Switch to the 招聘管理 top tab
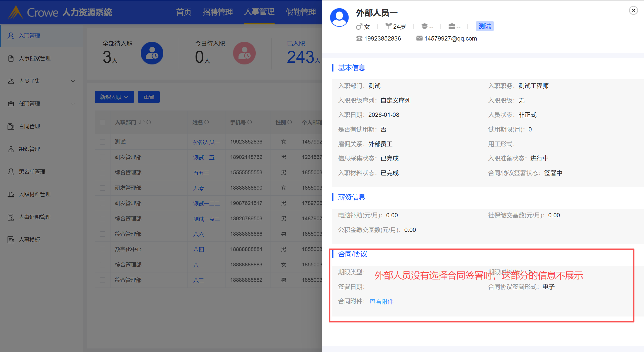This screenshot has width=644, height=352. [x=217, y=12]
